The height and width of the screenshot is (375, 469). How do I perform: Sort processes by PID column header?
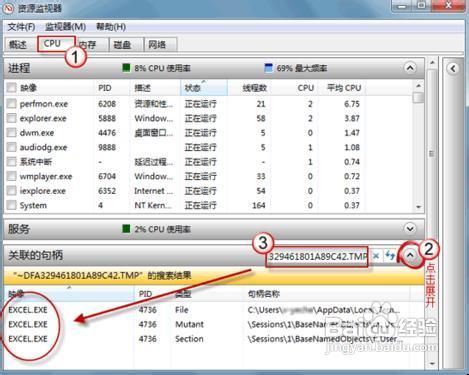[112, 88]
